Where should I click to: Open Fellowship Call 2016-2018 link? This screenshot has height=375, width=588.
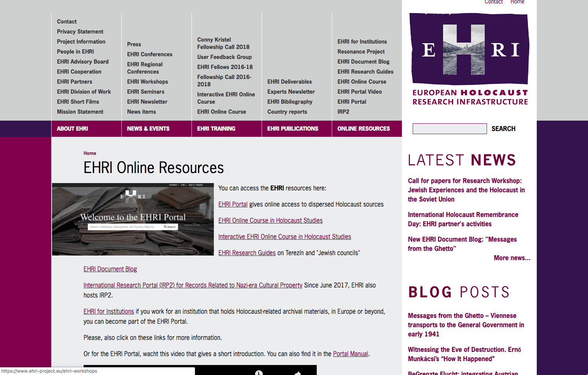(224, 81)
